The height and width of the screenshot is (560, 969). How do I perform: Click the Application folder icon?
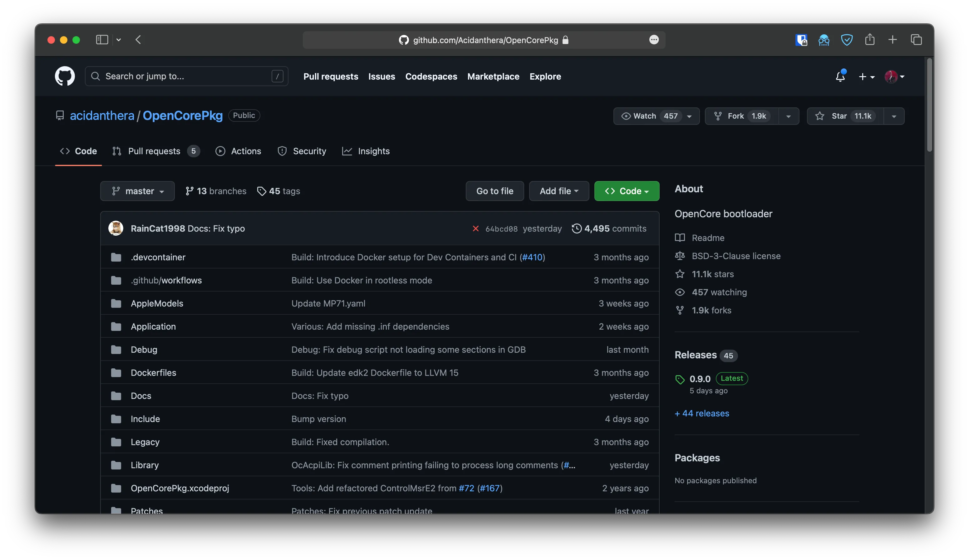point(116,327)
